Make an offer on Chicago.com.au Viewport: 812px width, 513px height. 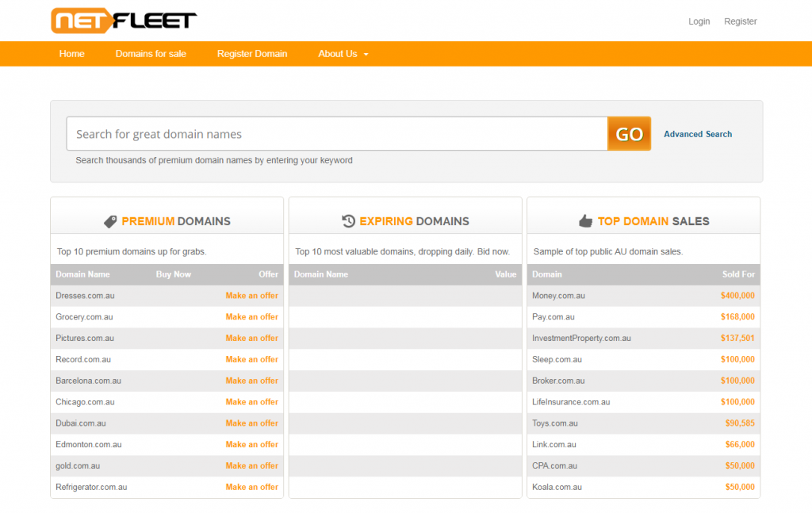(252, 402)
